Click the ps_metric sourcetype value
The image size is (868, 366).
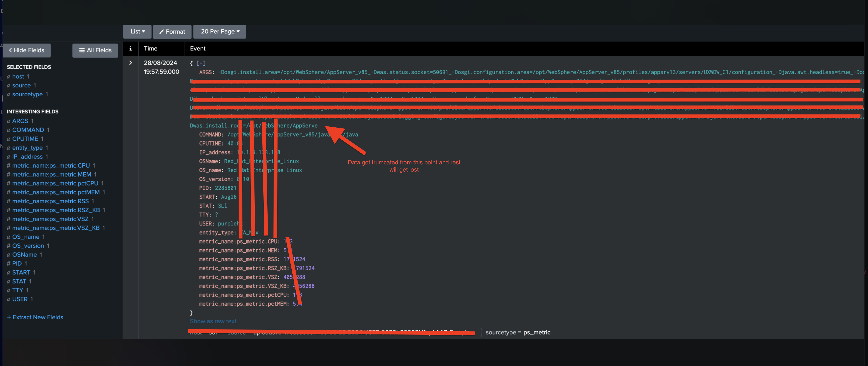point(536,332)
